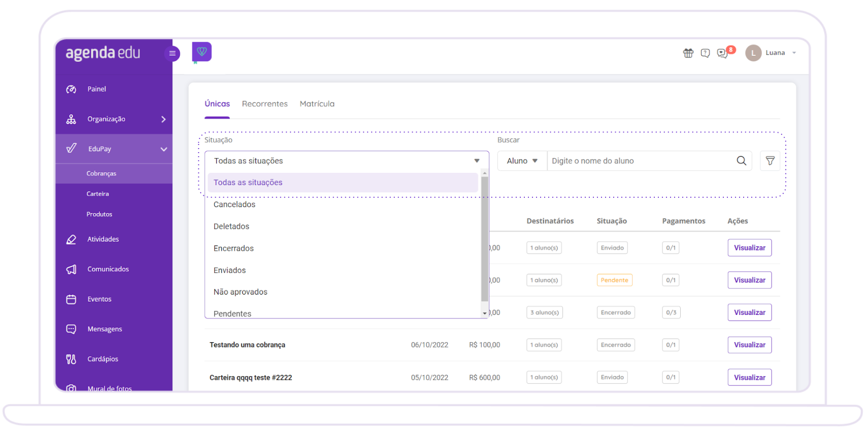Select Enviados in situation list

coord(343,270)
